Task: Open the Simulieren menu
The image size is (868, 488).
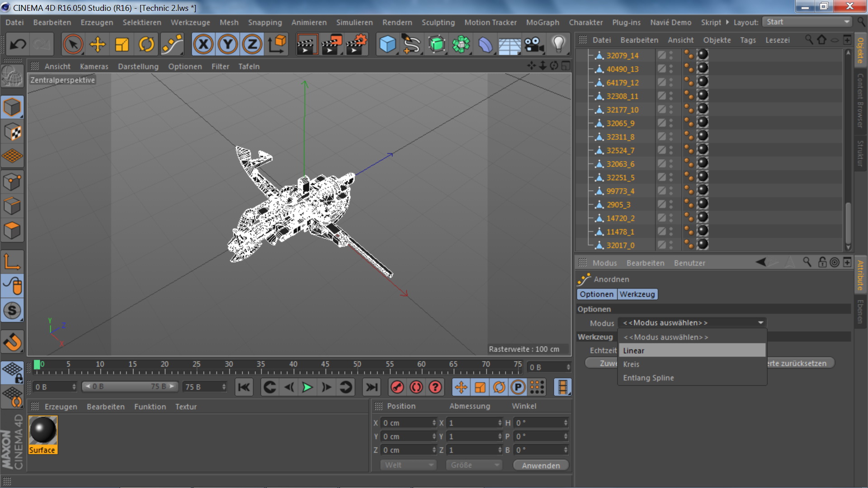Action: coord(354,22)
